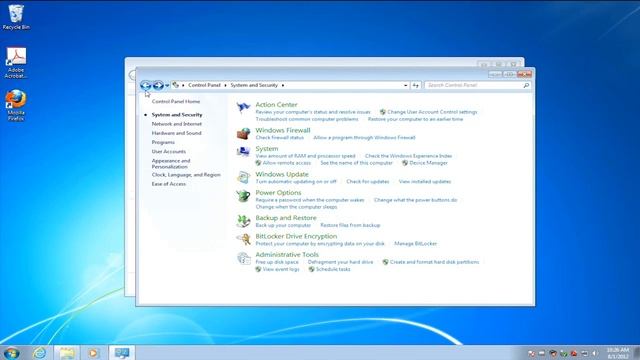Click the Windows Update icon
The height and width of the screenshot is (360, 640).
click(243, 177)
